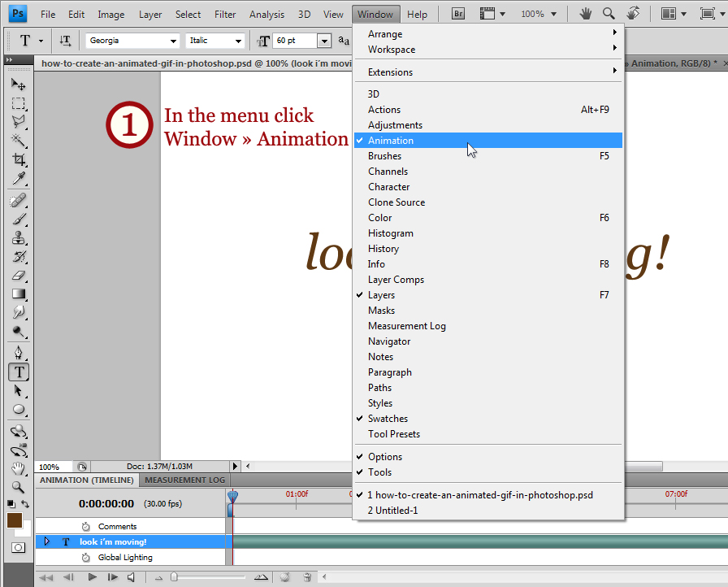Uncheck the Swatches panel menu item
Image resolution: width=728 pixels, height=587 pixels.
pos(388,419)
